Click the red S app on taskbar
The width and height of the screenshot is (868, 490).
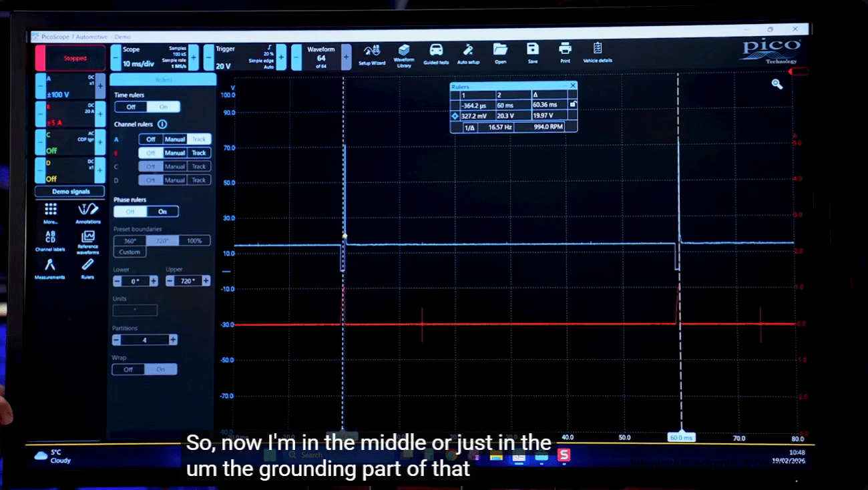point(564,455)
